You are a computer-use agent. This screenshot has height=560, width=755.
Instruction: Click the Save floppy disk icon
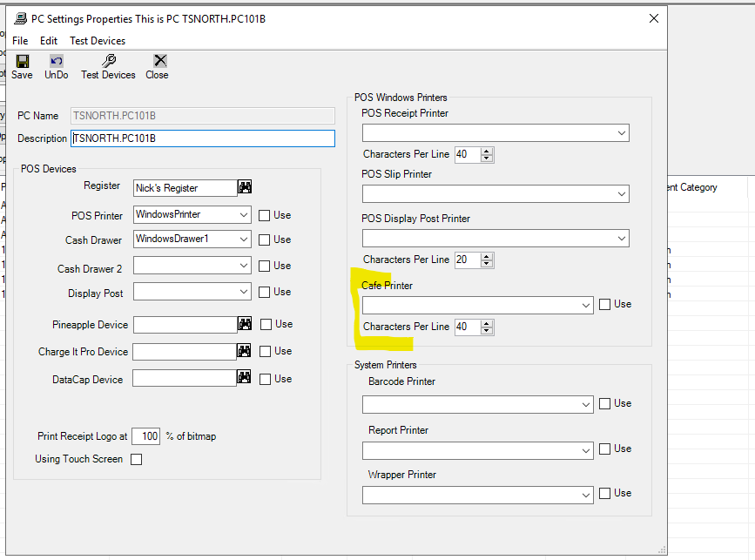click(22, 61)
